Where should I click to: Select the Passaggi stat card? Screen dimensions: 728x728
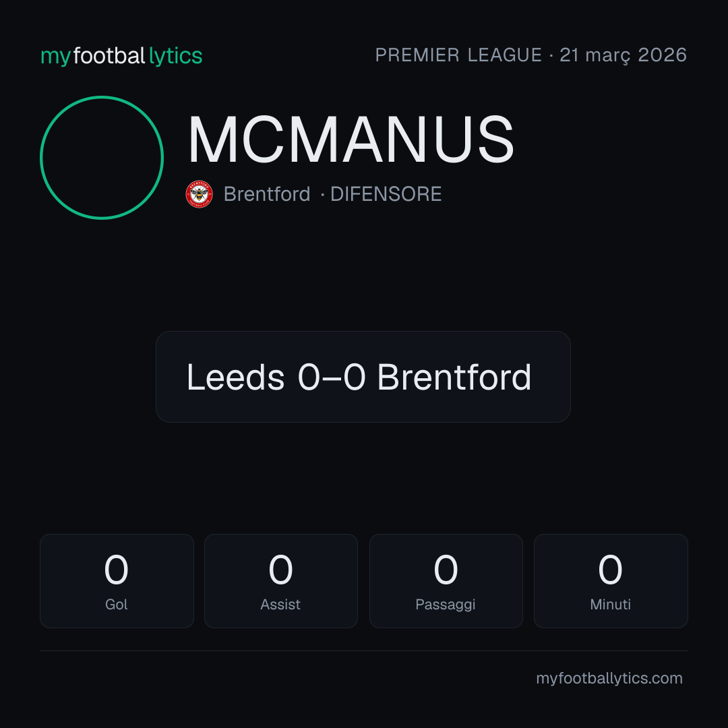[x=446, y=581]
